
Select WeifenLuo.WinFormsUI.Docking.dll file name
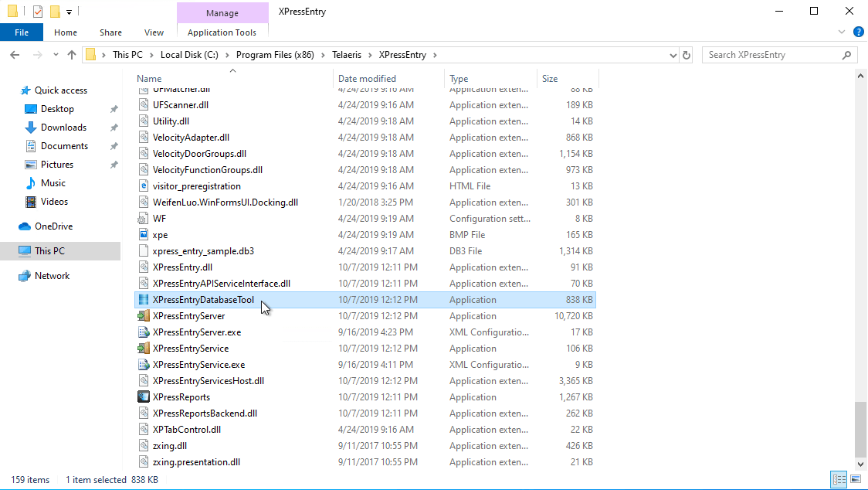tap(225, 202)
